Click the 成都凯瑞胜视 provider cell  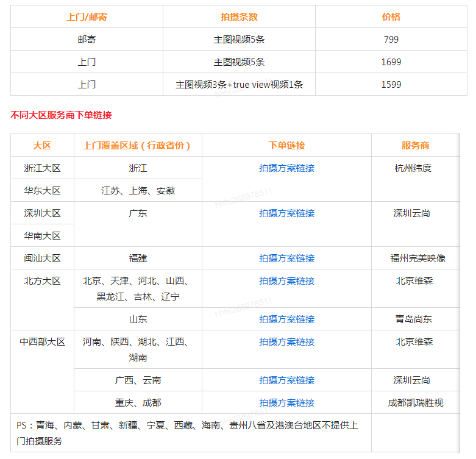pos(416,403)
